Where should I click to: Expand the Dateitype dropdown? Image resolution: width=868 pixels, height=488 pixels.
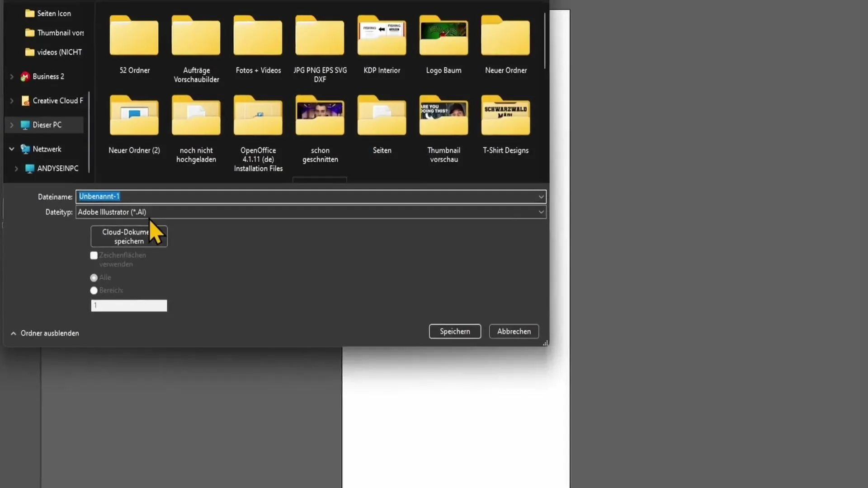pyautogui.click(x=539, y=211)
